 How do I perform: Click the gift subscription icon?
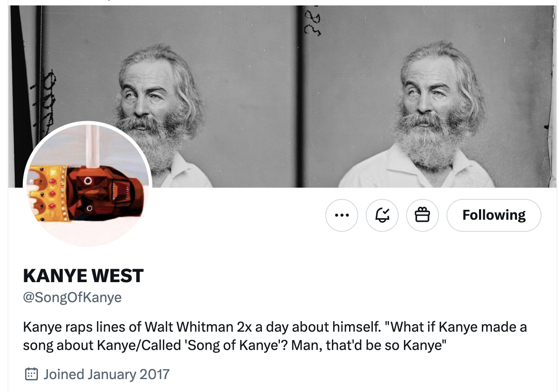tap(422, 215)
